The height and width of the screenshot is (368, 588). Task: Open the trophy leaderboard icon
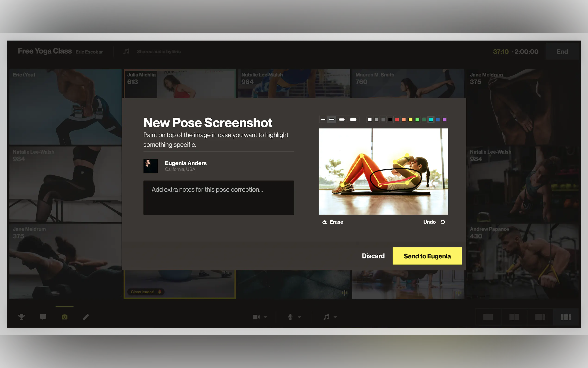click(21, 317)
